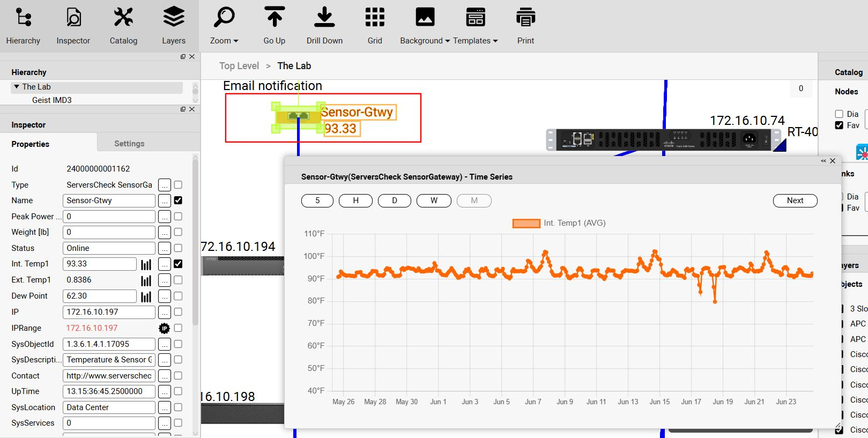Click the IPRange gear icon
Viewport: 868px width, 438px height.
164,328
